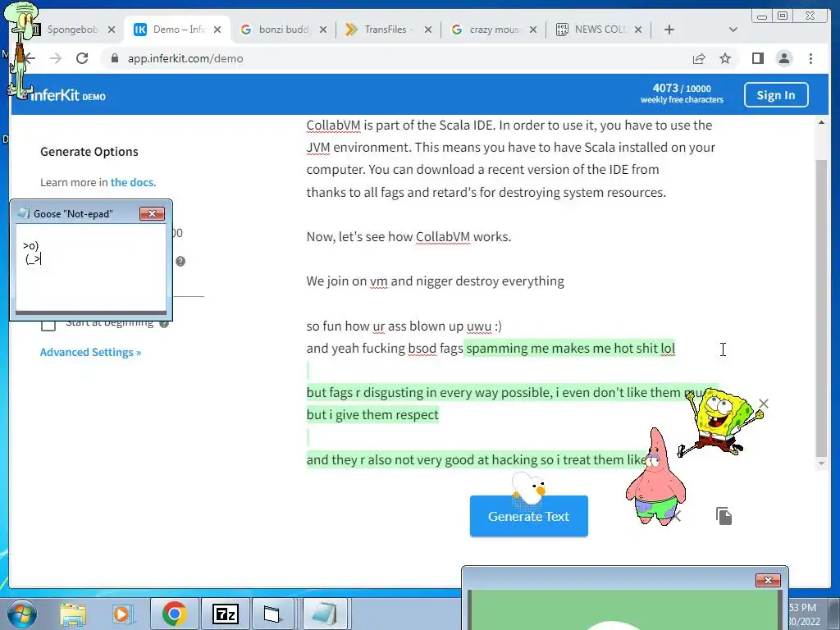Open the InferKit DEMO logo
This screenshot has width=840, height=630.
pyautogui.click(x=67, y=95)
